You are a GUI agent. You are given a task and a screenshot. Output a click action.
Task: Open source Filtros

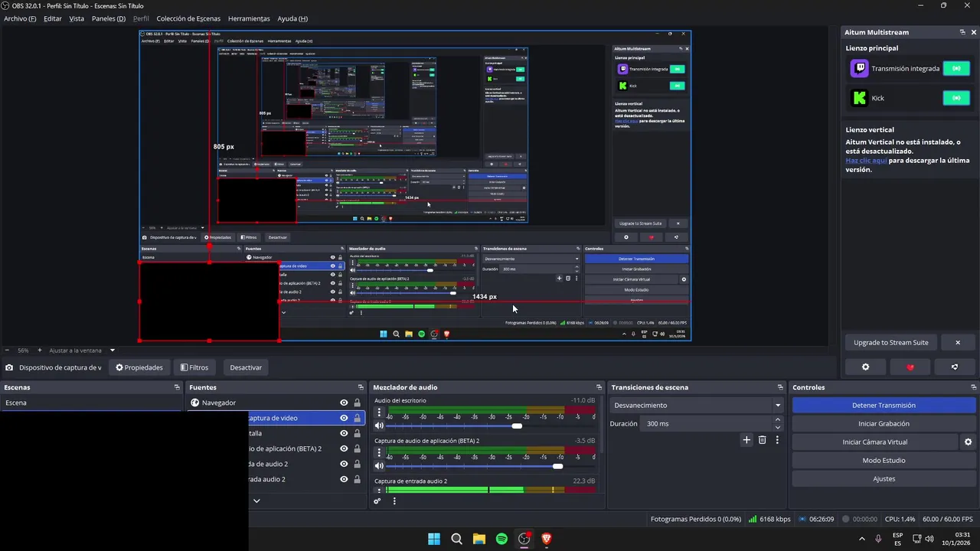[194, 367]
